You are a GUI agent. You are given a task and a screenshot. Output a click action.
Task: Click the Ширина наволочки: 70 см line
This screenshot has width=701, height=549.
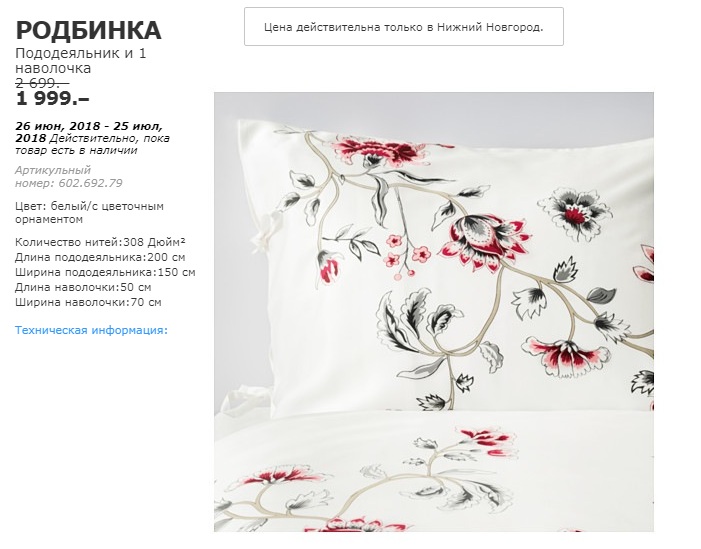[x=88, y=302]
